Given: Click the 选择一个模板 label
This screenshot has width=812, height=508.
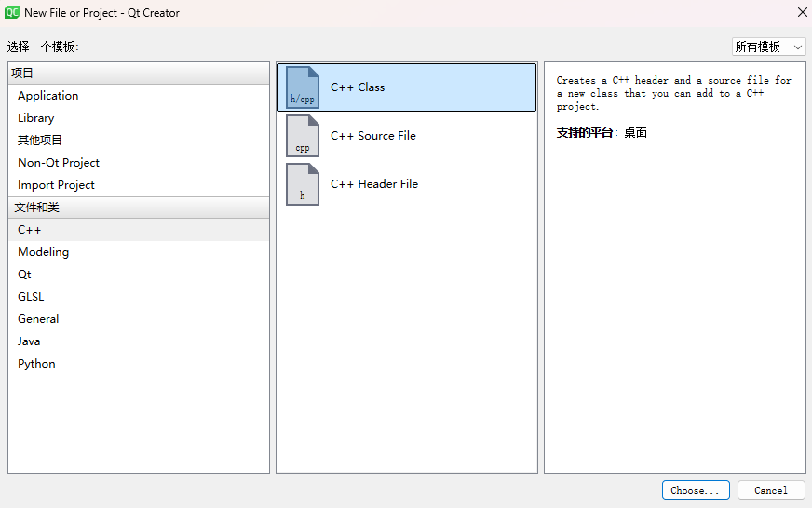Looking at the screenshot, I should [43, 47].
